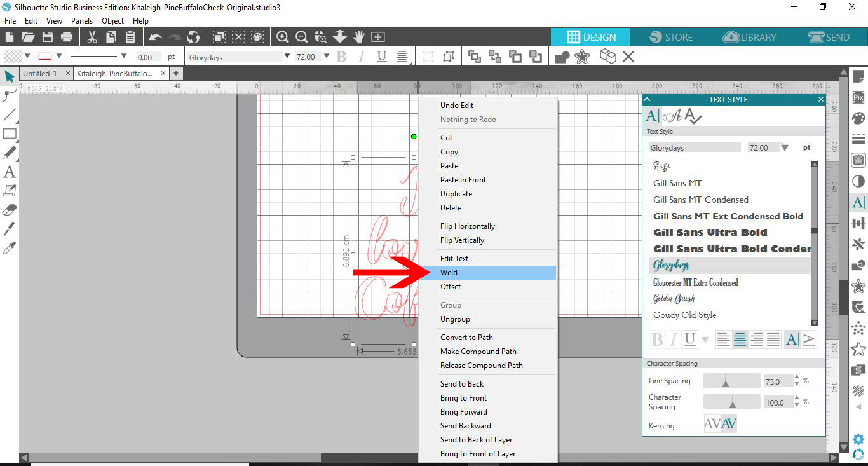Open the LIBRARY tab
Image resolution: width=868 pixels, height=466 pixels.
click(750, 37)
